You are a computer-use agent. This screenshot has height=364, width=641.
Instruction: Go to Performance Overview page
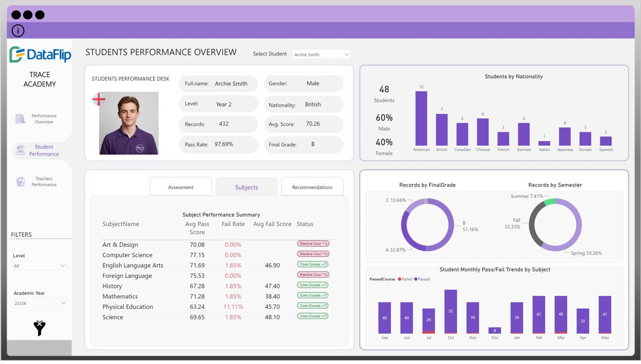44,119
